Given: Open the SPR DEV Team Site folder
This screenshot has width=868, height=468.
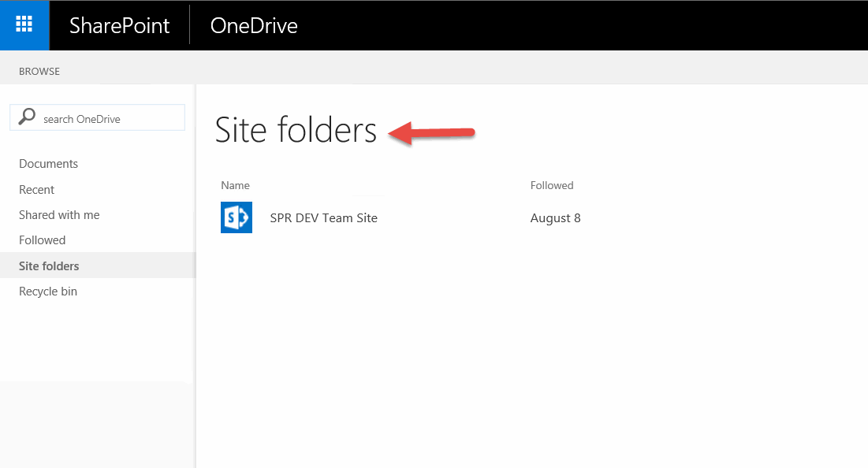Looking at the screenshot, I should pos(324,218).
